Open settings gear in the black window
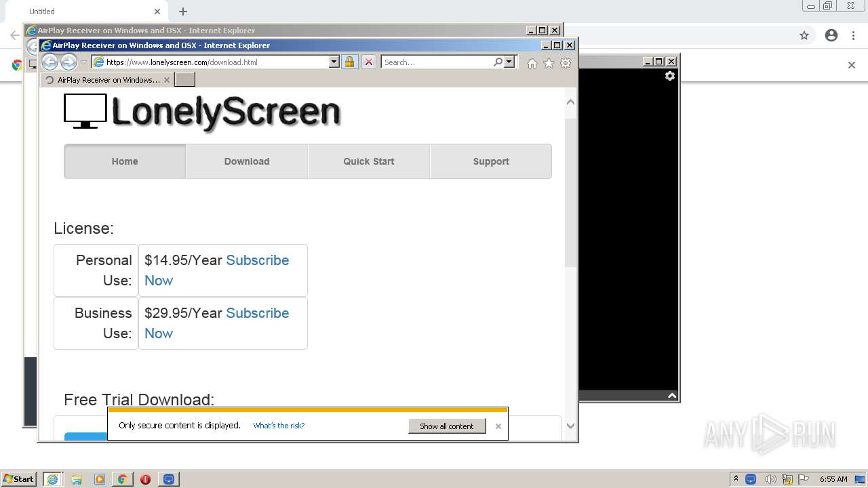Viewport: 868px width, 488px height. tap(670, 76)
